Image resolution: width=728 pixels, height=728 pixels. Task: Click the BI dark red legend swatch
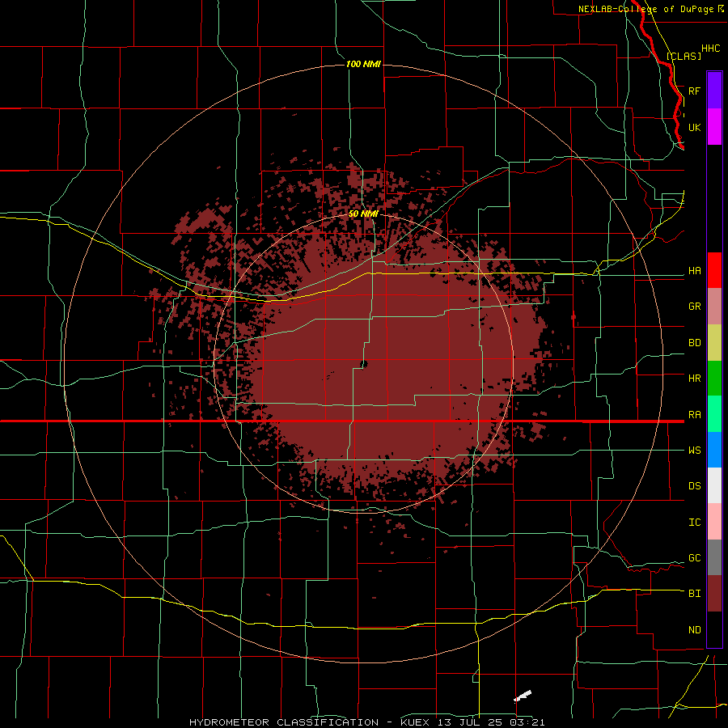(714, 594)
